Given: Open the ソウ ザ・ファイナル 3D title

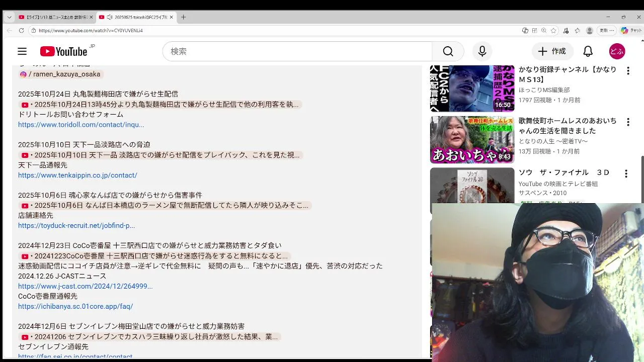Looking at the screenshot, I should point(564,172).
